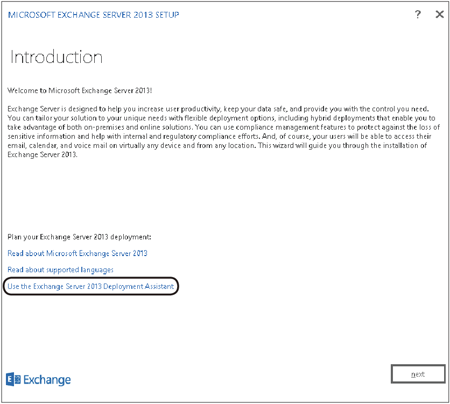Viewport: 450px width, 404px height.
Task: Click the Microsoft Exchange Server 2013 Setup title
Action: coord(93,15)
